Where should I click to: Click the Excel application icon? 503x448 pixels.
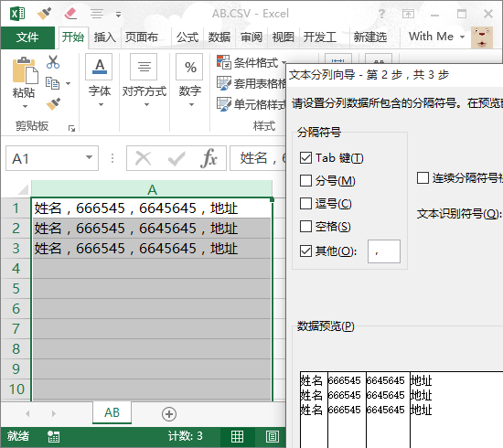click(x=17, y=14)
